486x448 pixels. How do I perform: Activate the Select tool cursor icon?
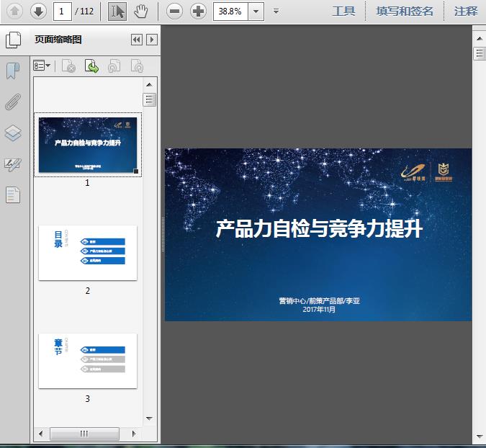pyautogui.click(x=117, y=11)
